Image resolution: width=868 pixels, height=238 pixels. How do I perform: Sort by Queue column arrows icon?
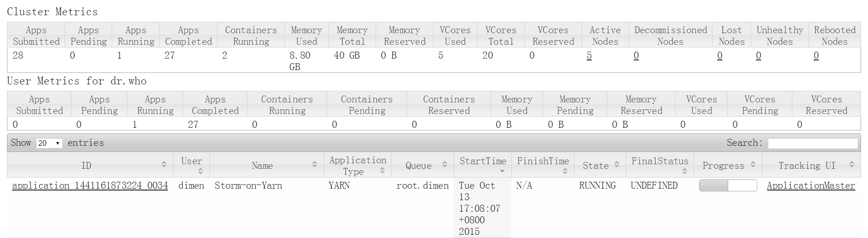pyautogui.click(x=445, y=165)
